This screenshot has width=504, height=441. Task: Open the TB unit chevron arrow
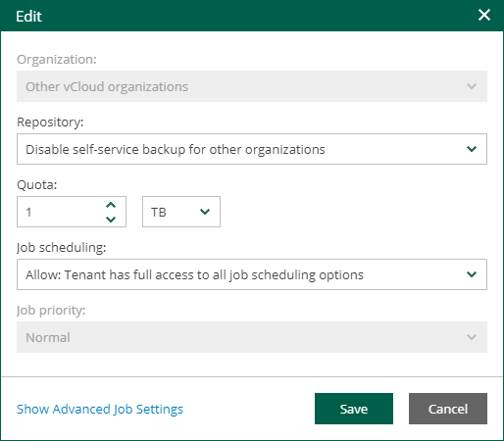coord(205,212)
